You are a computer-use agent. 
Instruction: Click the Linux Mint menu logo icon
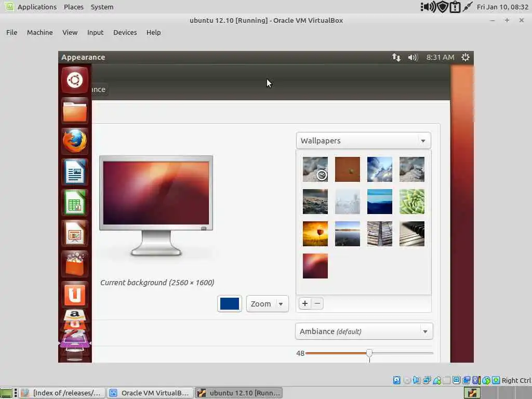(9, 6)
